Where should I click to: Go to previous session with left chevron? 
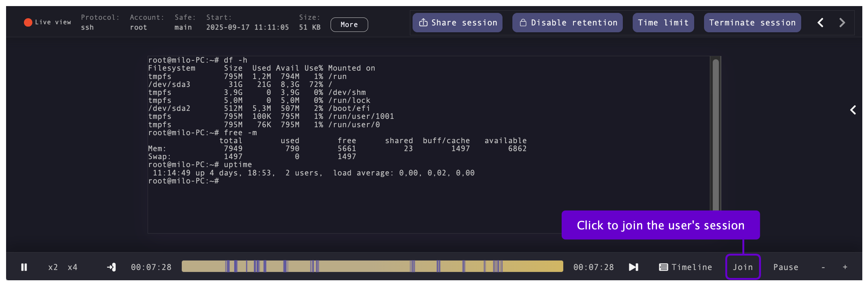pos(821,23)
